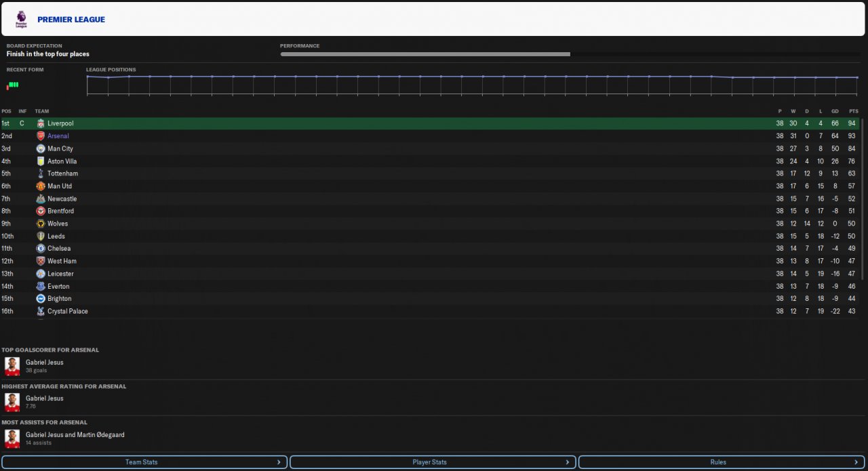Open top goalscorer Gabriel Jesus portrait
This screenshot has height=471, width=868.
click(x=12, y=367)
